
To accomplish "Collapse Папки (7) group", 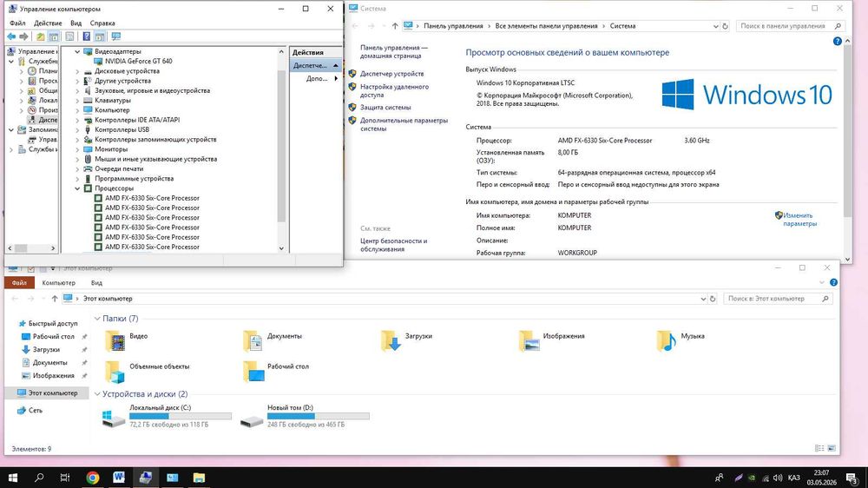I will pyautogui.click(x=97, y=319).
